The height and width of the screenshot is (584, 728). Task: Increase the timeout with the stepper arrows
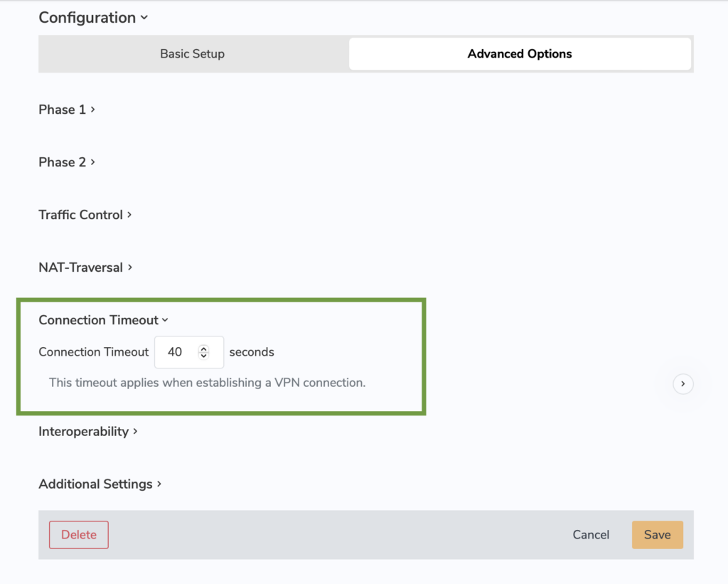(203, 349)
